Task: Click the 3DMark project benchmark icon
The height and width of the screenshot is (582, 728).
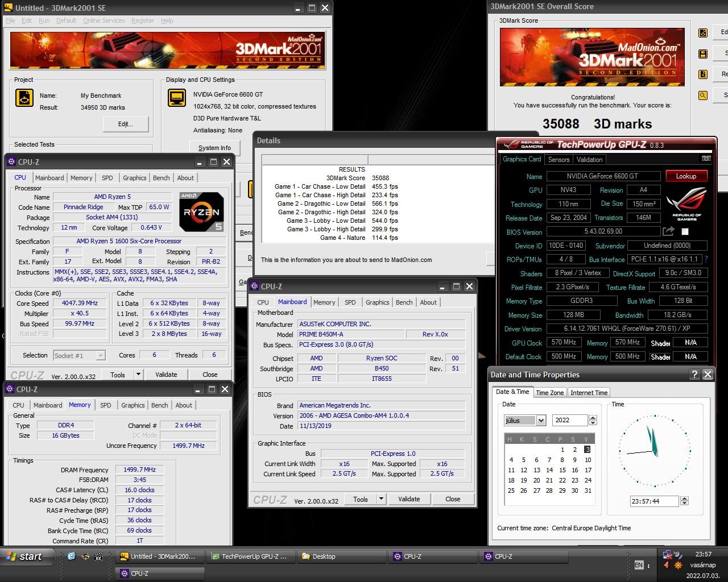Action: pos(24,98)
